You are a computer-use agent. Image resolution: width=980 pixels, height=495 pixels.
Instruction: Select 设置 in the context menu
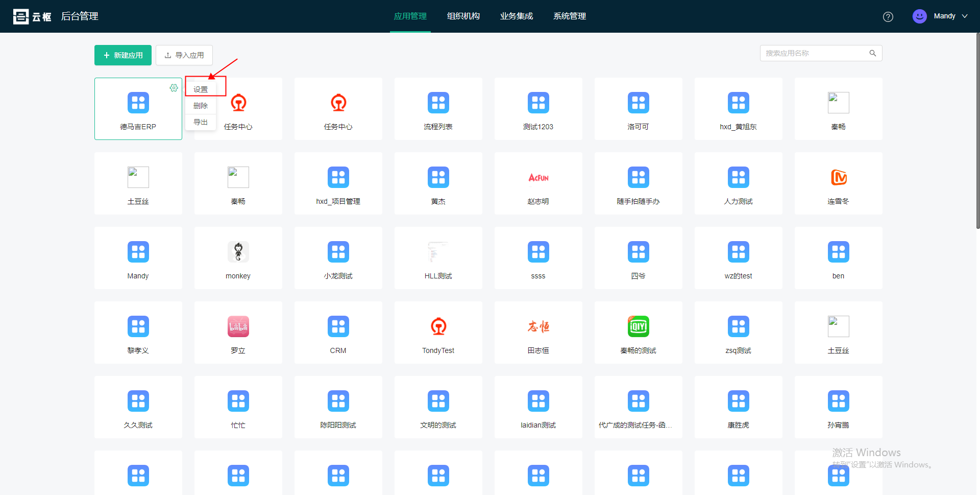pos(201,89)
